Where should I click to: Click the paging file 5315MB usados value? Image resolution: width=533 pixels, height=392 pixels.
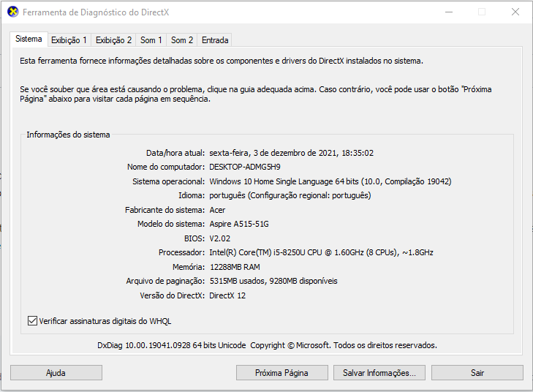coord(273,281)
